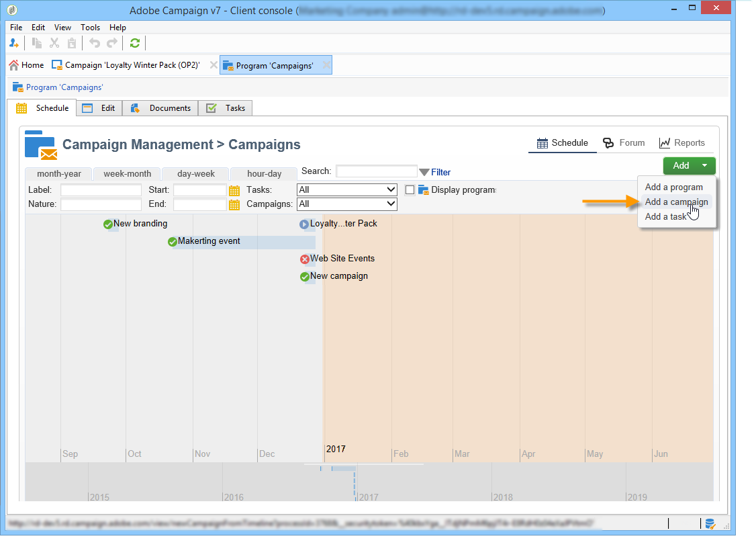Click the status icon beside Makerting event
Viewport: 756px width, 557px height.
172,242
